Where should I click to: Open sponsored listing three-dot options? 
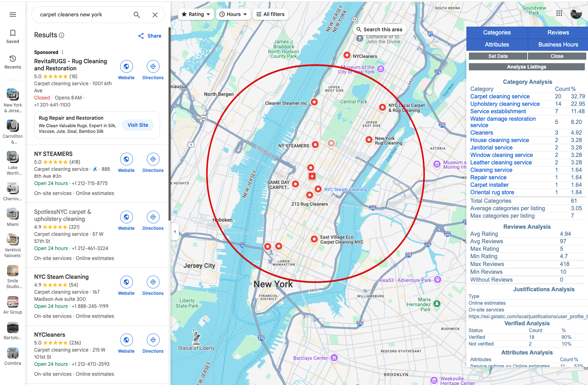tap(63, 52)
